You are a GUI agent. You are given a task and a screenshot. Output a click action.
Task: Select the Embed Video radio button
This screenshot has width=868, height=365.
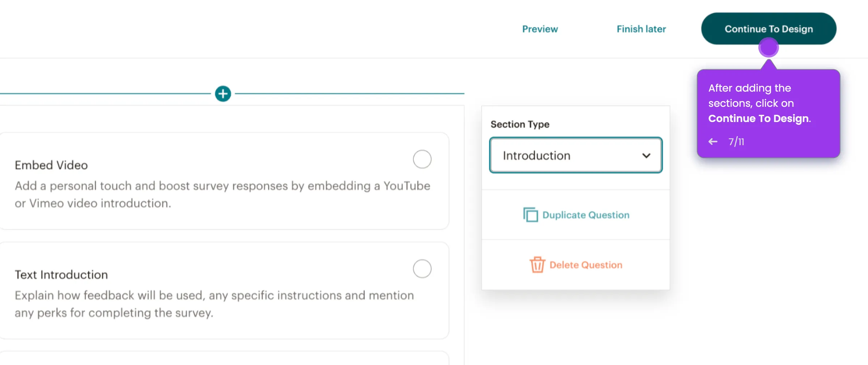422,159
